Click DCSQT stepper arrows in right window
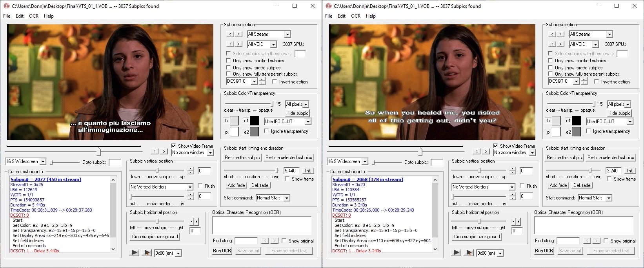 coord(584,81)
